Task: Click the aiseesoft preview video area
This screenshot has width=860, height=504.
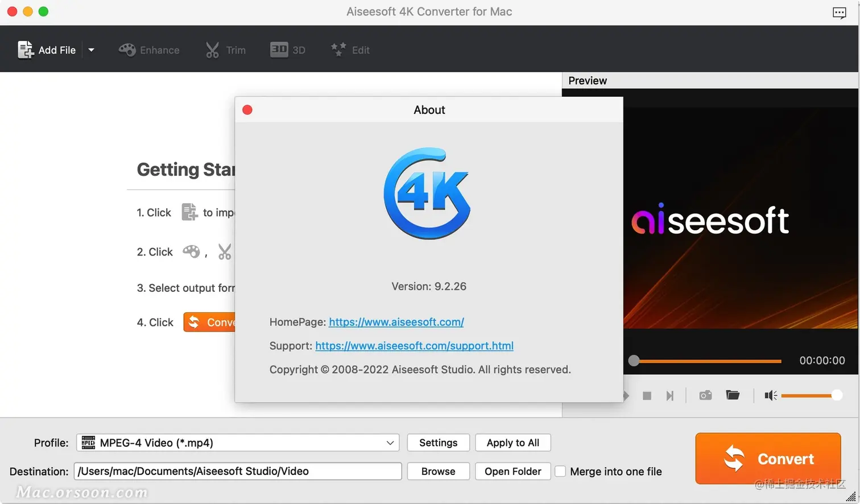Action: (x=710, y=219)
